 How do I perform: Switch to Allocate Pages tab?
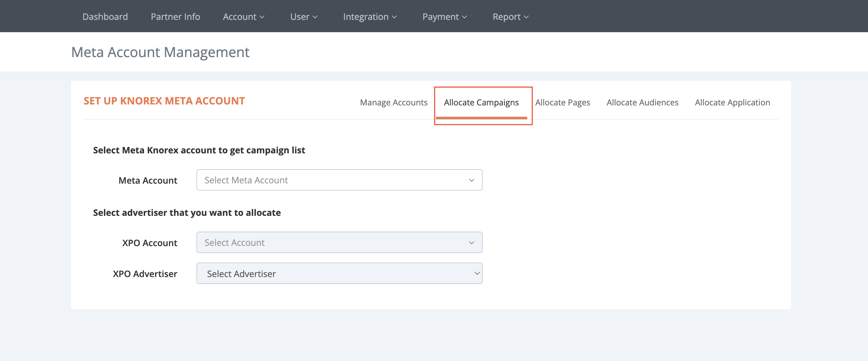[562, 102]
